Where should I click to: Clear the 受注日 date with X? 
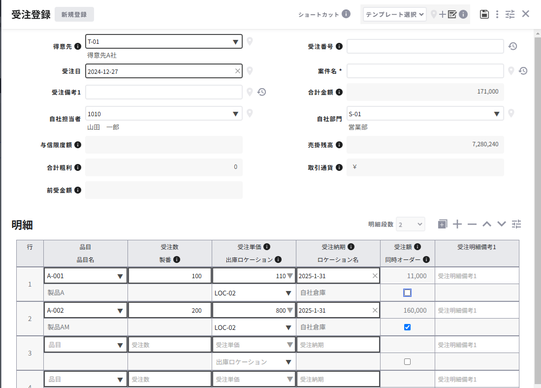(237, 71)
